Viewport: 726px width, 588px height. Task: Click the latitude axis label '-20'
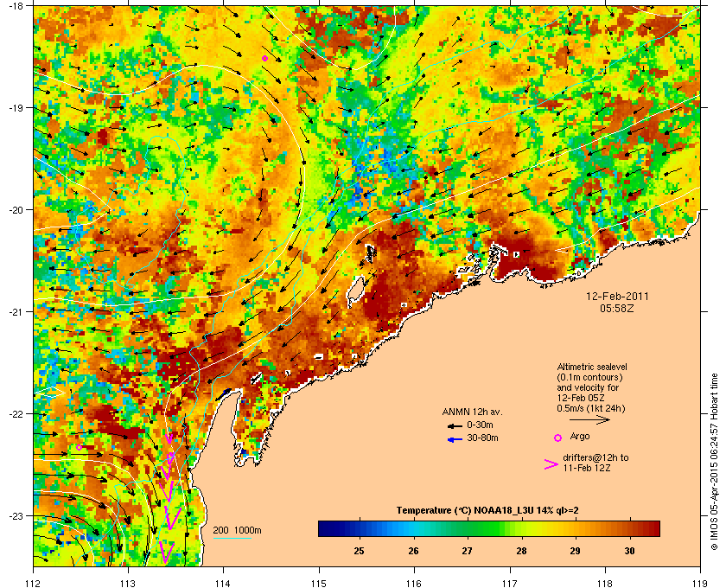pos(16,209)
